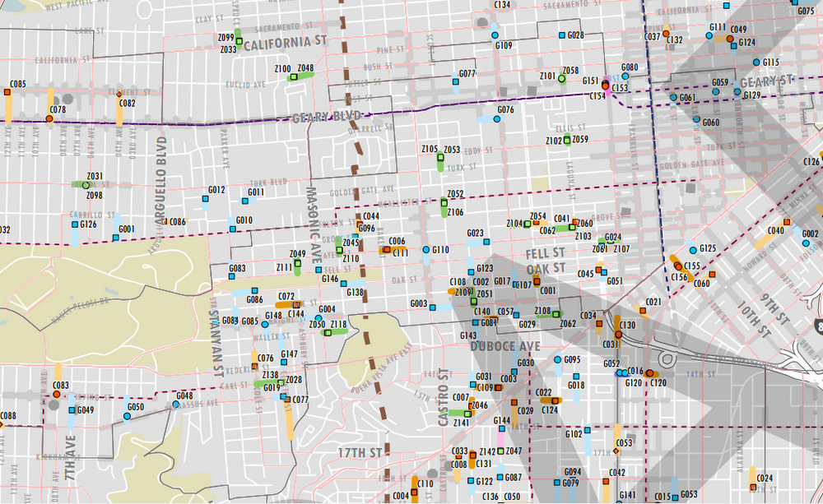Click the blue G110 circle marker
Viewport: 823px width, 504px height.
pyautogui.click(x=425, y=250)
